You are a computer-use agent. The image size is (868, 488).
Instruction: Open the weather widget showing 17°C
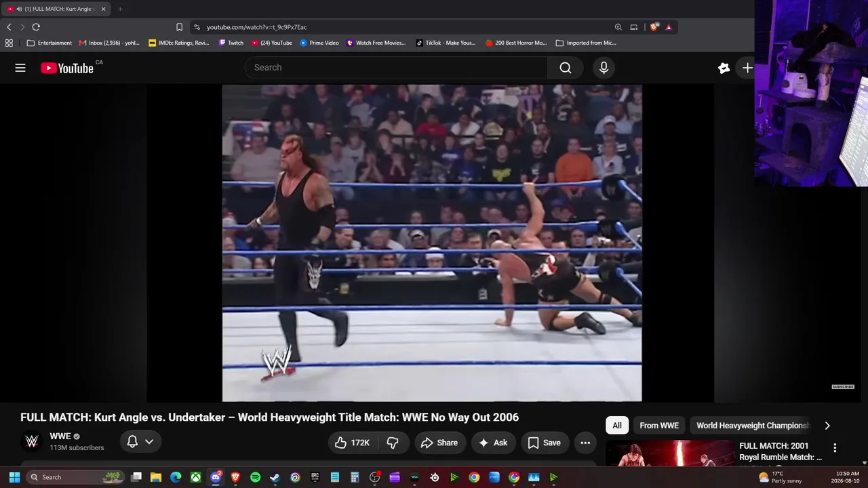coord(780,477)
